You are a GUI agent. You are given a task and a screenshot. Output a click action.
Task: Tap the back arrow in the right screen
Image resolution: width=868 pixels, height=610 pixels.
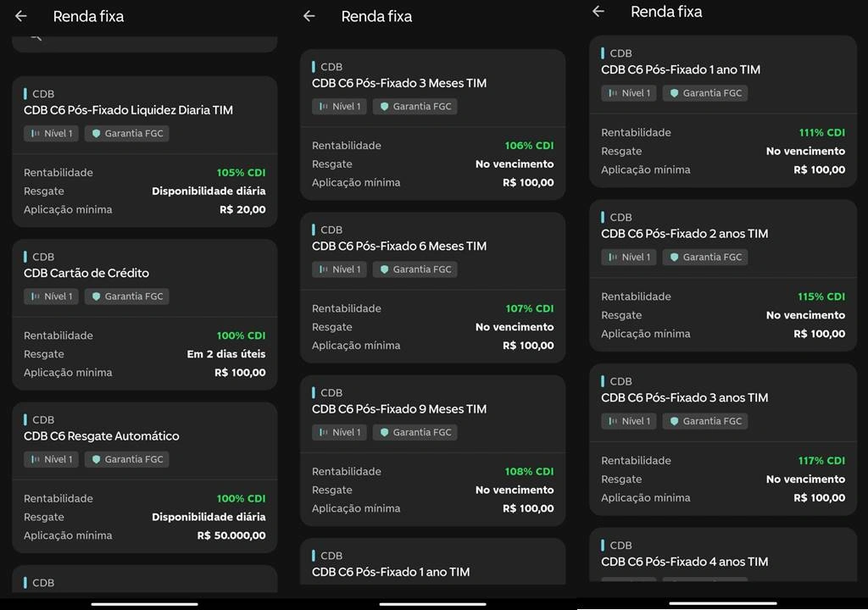598,11
